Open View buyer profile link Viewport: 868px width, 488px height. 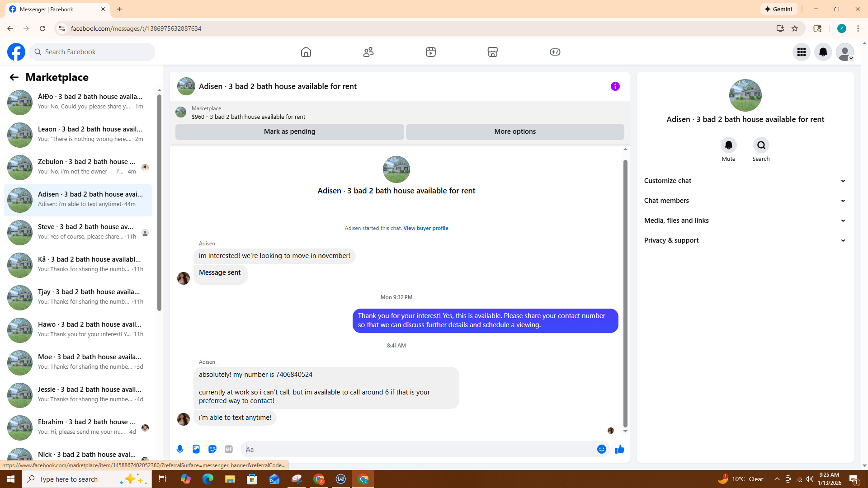click(x=425, y=228)
